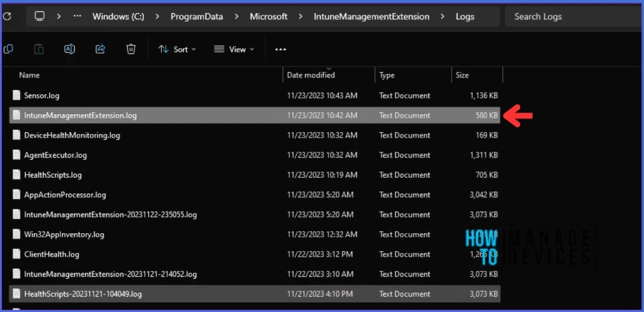644x312 pixels.
Task: Click the Paste toolbar icon
Action: coord(39,49)
